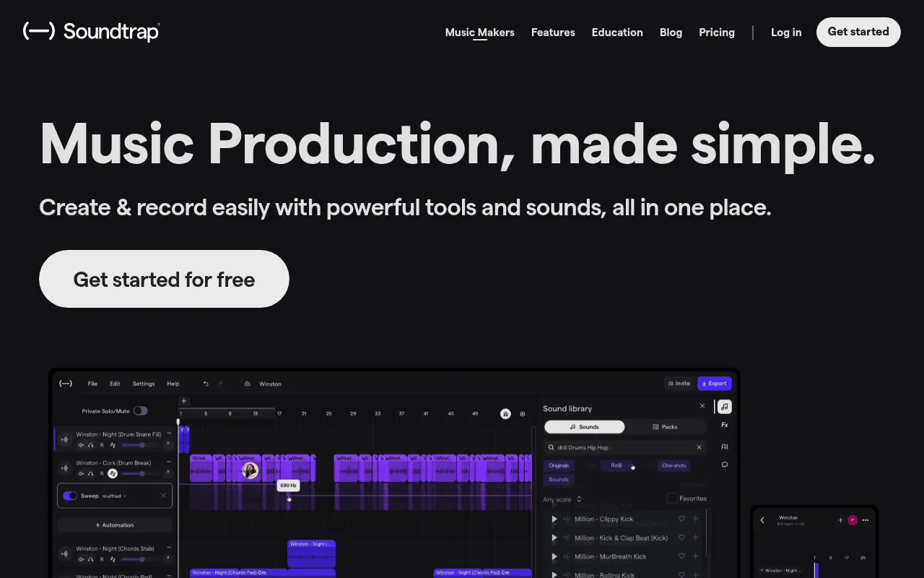
Task: Solo the Cork Drum Break track
Action: [91, 473]
